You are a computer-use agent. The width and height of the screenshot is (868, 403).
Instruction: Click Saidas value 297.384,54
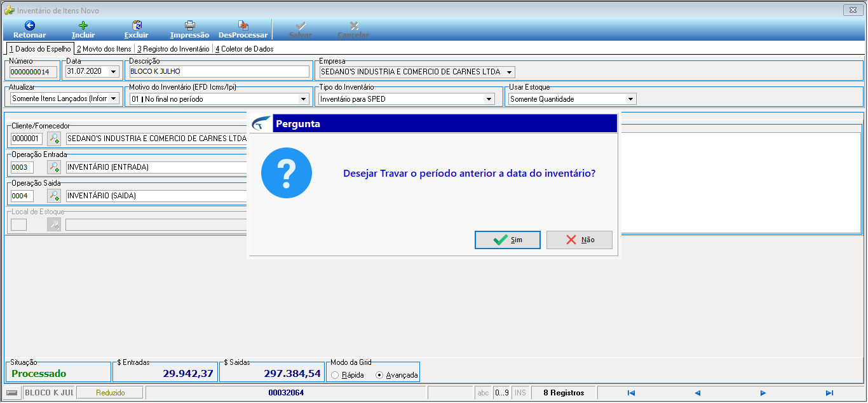[x=292, y=374]
